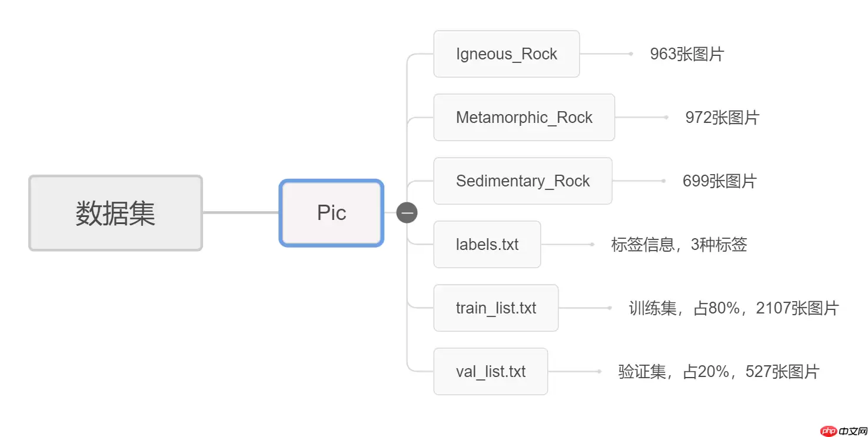This screenshot has height=437, width=868.
Task: Select the val_list.txt node
Action: 490,372
